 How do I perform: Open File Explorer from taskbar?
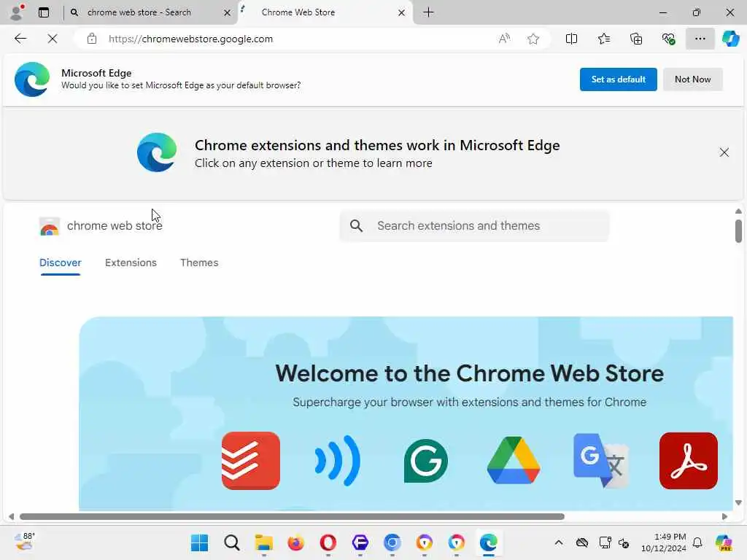coord(263,542)
